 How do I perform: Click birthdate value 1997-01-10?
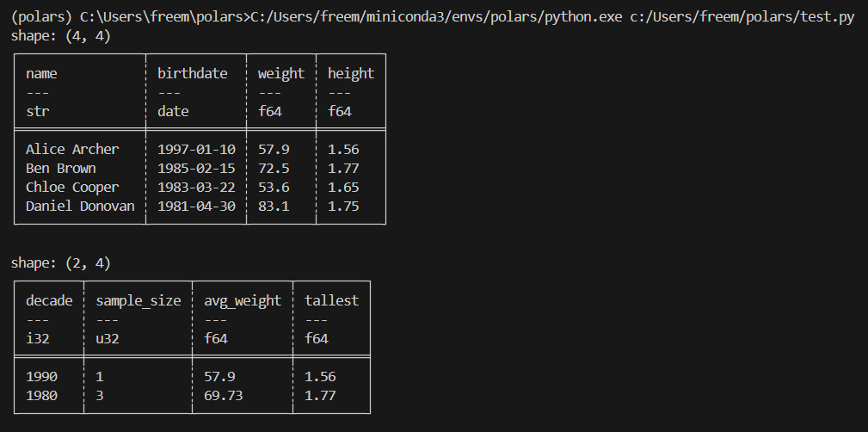(x=196, y=150)
